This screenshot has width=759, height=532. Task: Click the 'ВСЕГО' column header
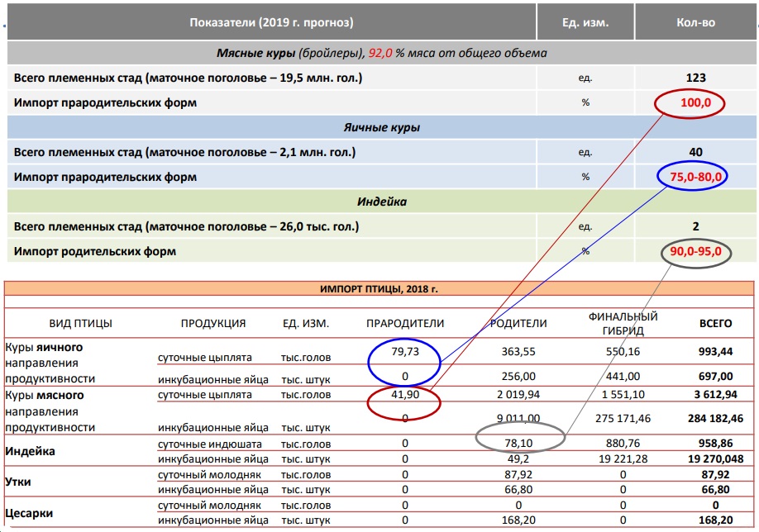point(715,323)
